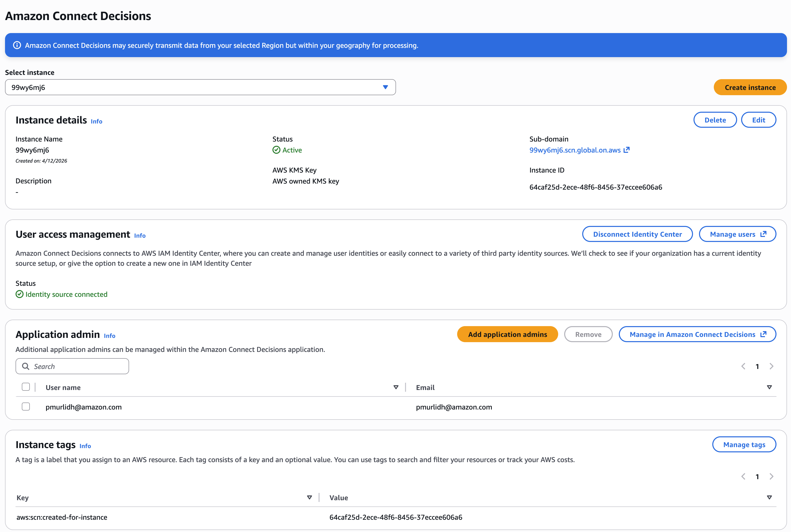Click the info icon in the blue banner
791x532 pixels.
point(17,45)
